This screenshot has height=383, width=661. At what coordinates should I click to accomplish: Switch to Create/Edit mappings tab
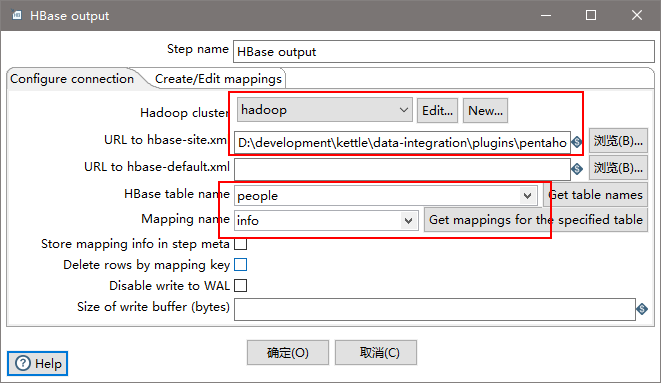pyautogui.click(x=218, y=79)
